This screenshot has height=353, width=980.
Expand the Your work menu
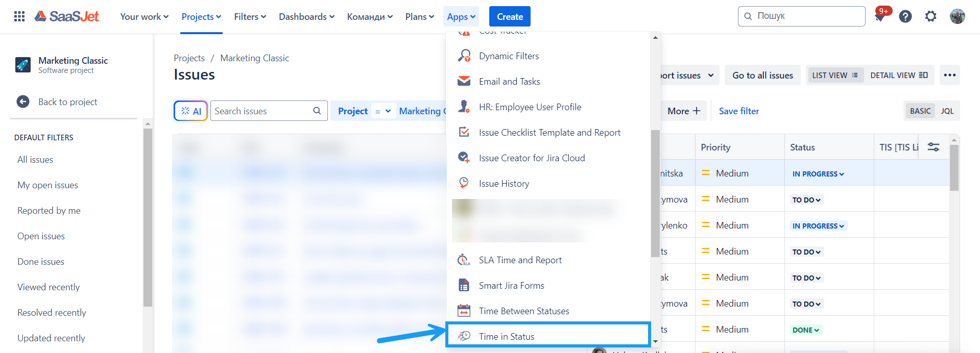pos(144,16)
